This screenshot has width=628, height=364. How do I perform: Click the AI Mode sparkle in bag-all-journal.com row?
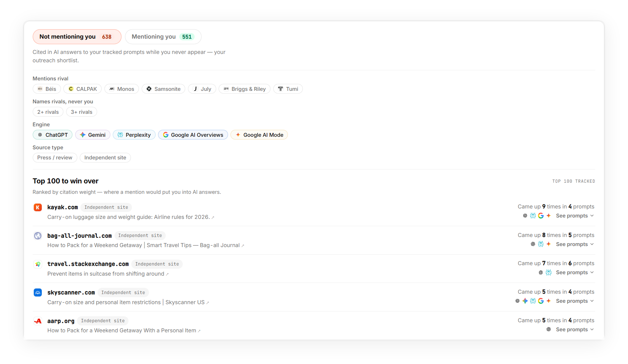(x=549, y=244)
